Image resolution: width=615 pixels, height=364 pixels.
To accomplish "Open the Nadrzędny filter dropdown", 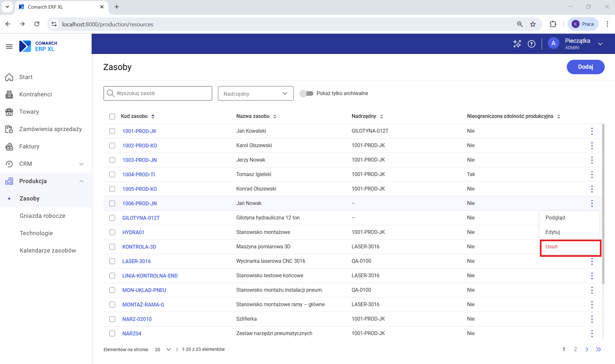I will click(x=256, y=93).
